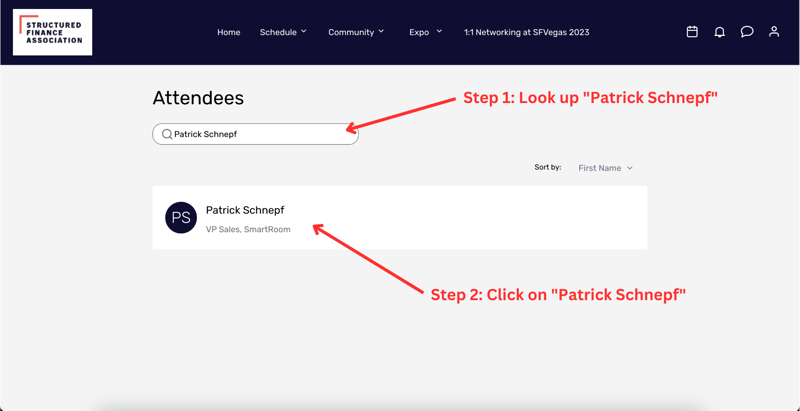The image size is (800, 411).
Task: Click the attendee search field
Action: pyautogui.click(x=256, y=134)
